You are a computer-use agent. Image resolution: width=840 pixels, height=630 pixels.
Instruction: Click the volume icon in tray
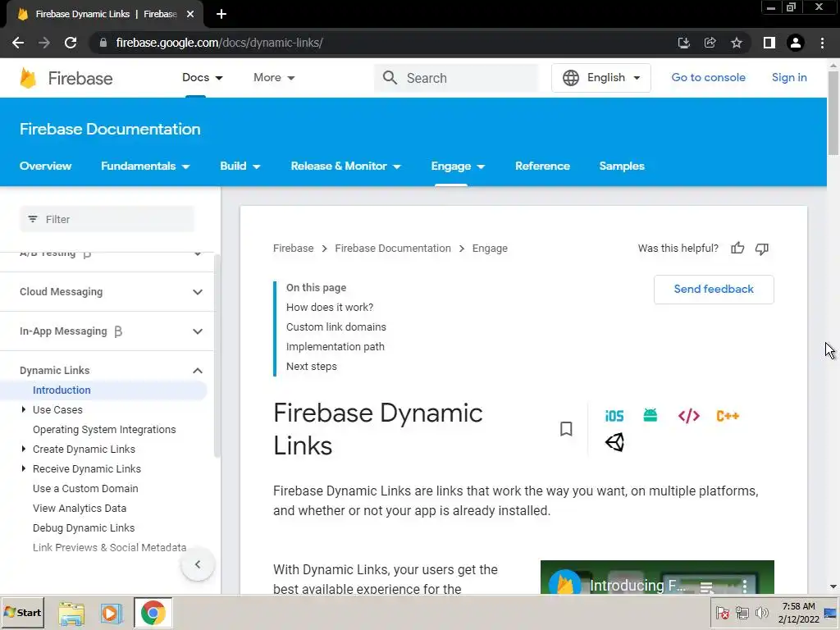[x=761, y=613]
